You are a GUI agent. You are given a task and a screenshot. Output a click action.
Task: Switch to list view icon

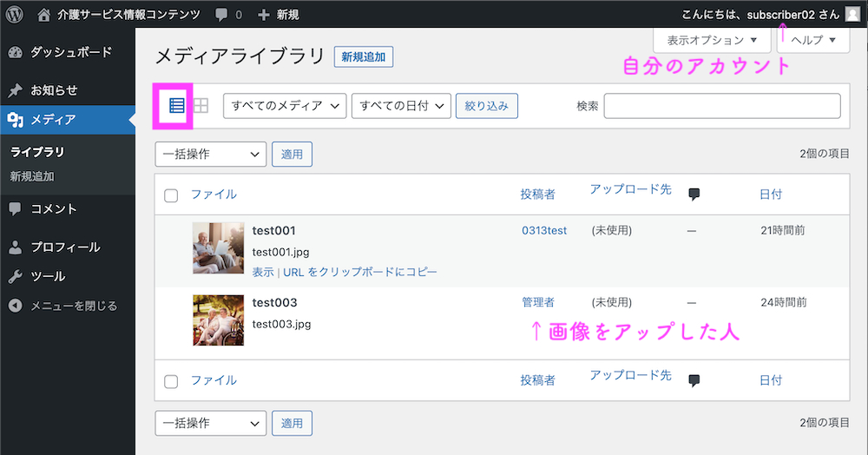[x=176, y=106]
